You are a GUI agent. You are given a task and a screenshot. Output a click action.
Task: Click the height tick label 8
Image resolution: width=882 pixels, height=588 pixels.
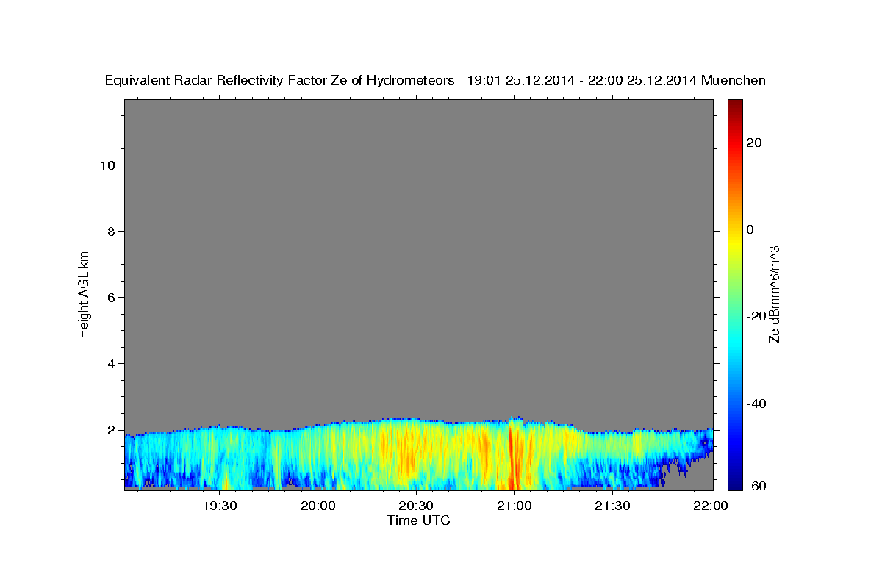click(110, 231)
